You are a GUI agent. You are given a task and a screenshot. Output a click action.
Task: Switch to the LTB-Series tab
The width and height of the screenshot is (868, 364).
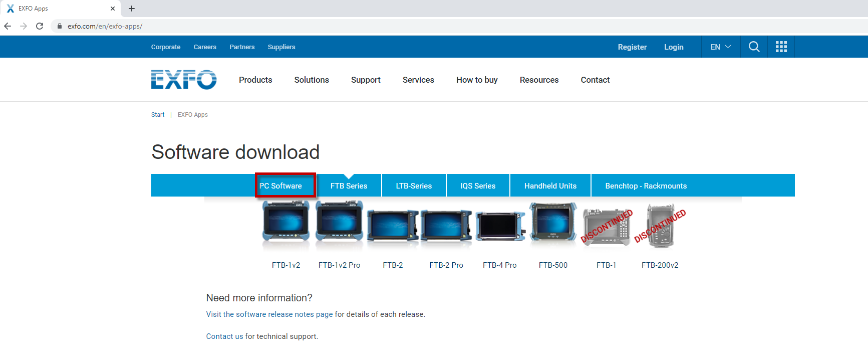tap(414, 186)
